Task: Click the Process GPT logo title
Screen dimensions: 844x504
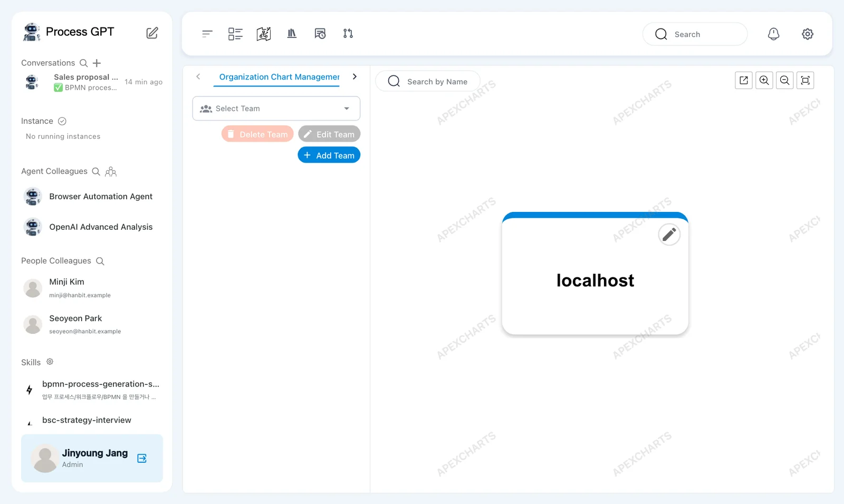Action: point(69,32)
